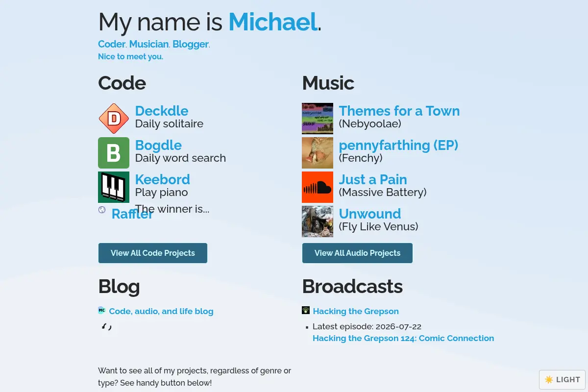Image resolution: width=588 pixels, height=392 pixels.
Task: Click the blog loading spinner
Action: pyautogui.click(x=106, y=327)
